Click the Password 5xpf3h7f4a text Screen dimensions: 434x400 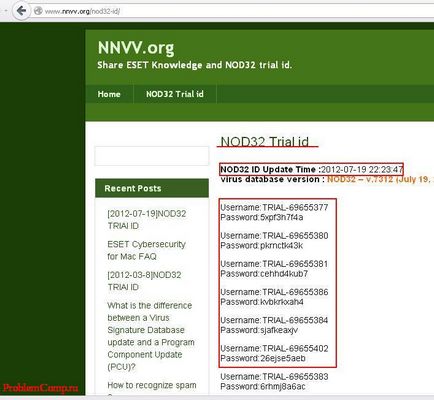262,217
